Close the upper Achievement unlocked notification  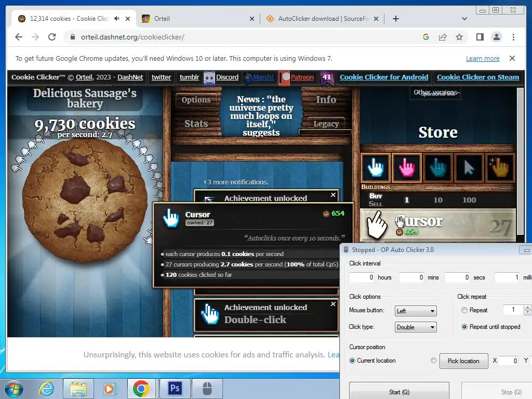pos(333,195)
